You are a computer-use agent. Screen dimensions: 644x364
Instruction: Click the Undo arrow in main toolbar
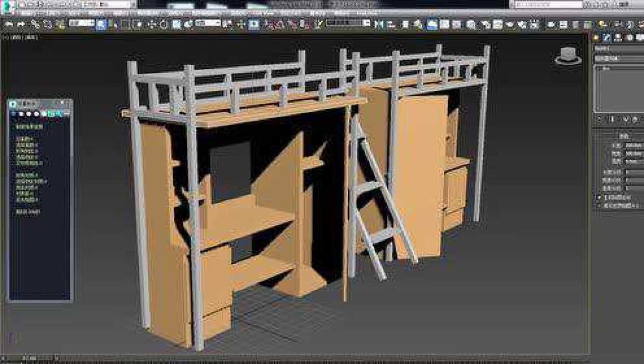coord(9,24)
